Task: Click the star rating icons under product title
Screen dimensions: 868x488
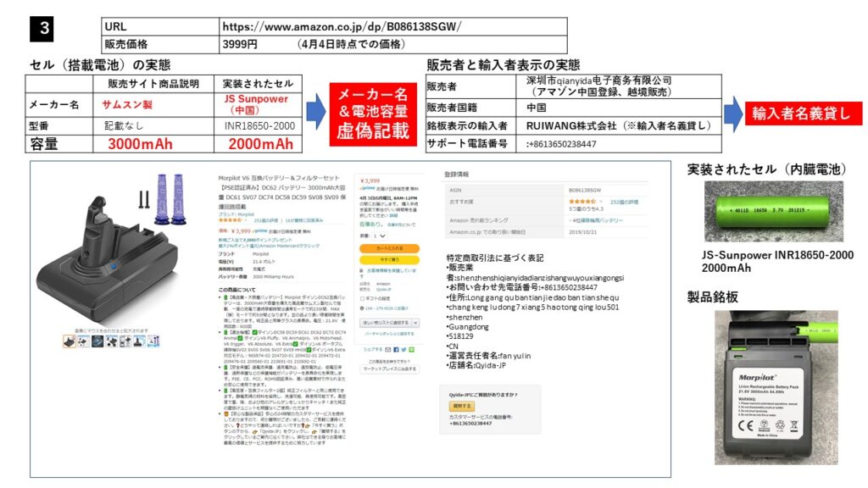Action: tap(228, 220)
